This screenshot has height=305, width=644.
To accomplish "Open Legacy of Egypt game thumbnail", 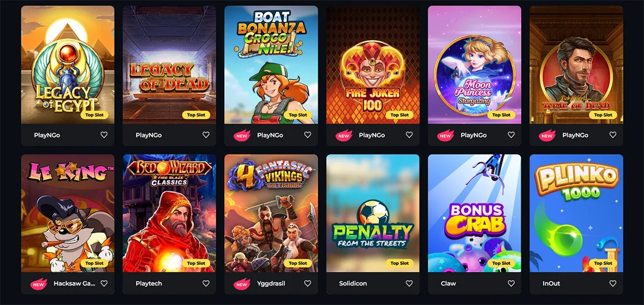I will tap(68, 65).
